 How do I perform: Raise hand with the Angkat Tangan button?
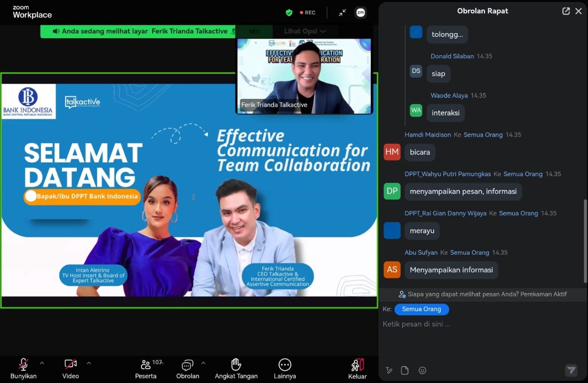point(236,369)
